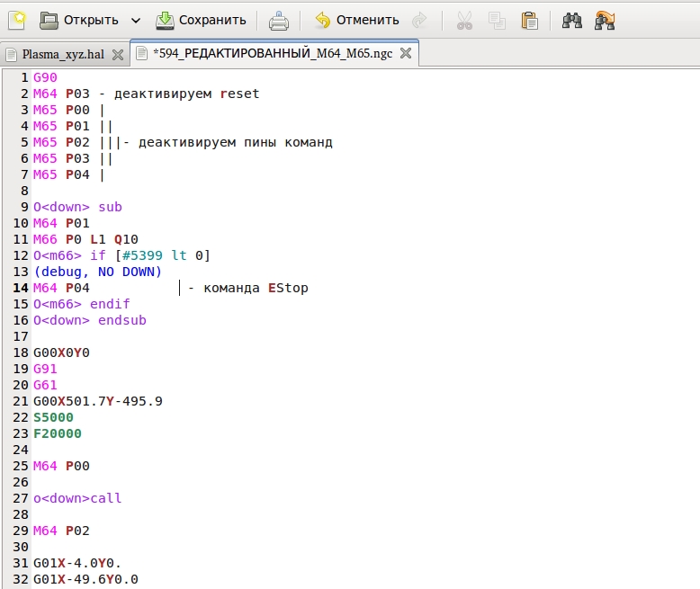Viewport: 700px width, 589px height.
Task: Click '(debug, NO DOWN)' on line 13
Action: coord(98,272)
